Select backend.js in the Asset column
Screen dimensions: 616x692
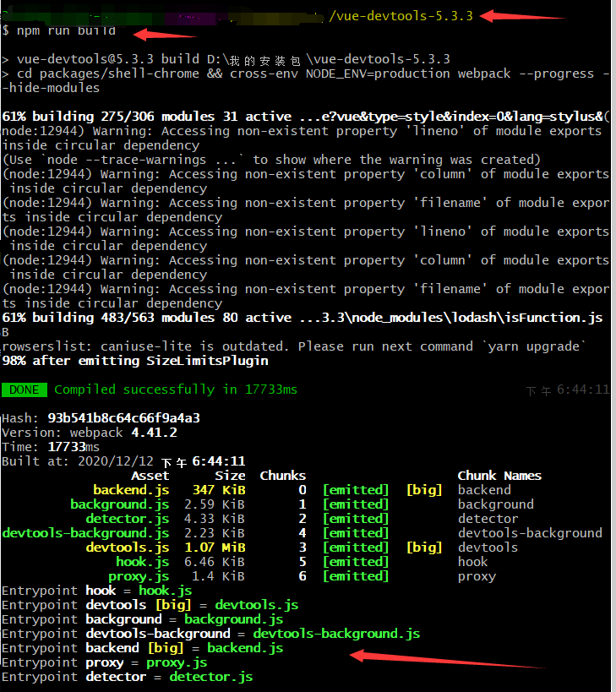click(x=131, y=490)
